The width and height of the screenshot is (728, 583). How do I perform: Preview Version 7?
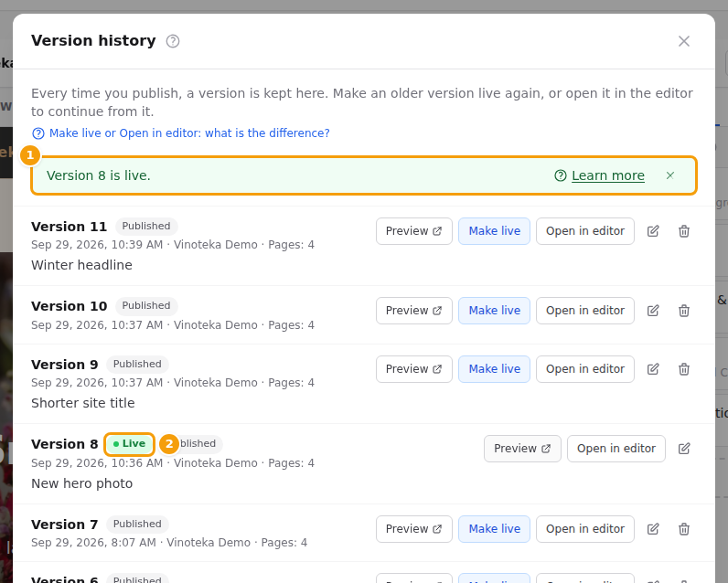[413, 529]
